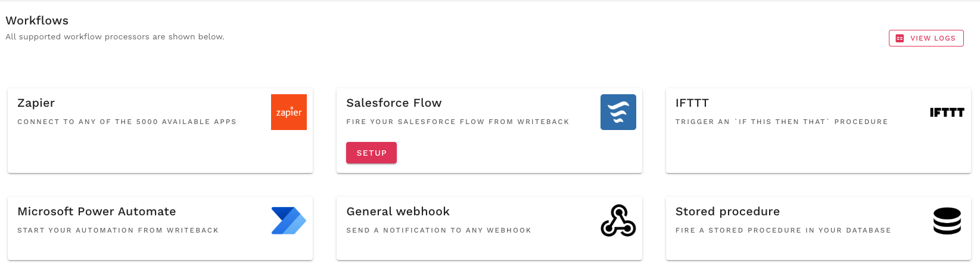
Task: Click "Trigger an If This Then That procedure"
Action: tap(782, 122)
